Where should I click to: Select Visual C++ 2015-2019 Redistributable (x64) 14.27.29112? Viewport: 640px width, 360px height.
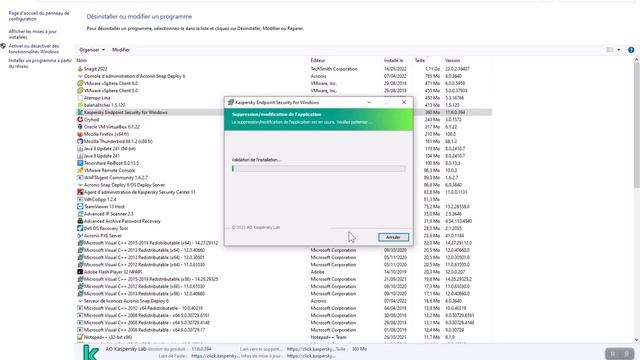tap(284, 243)
